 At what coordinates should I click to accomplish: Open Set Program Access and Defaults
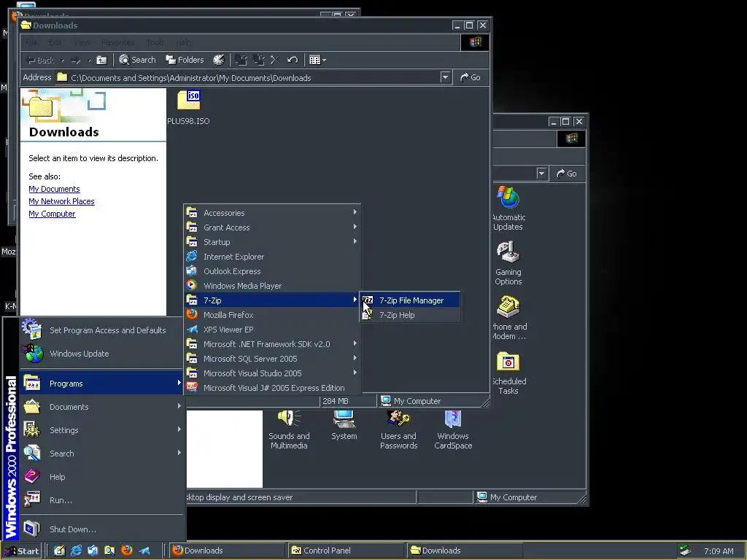coord(101,330)
